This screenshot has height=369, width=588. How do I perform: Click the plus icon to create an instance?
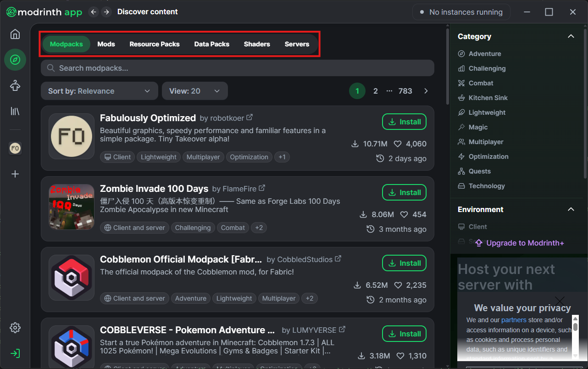pos(15,174)
